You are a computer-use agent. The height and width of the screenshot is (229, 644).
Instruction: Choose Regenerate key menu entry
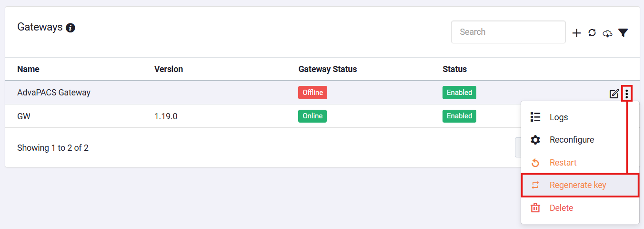tap(580, 185)
